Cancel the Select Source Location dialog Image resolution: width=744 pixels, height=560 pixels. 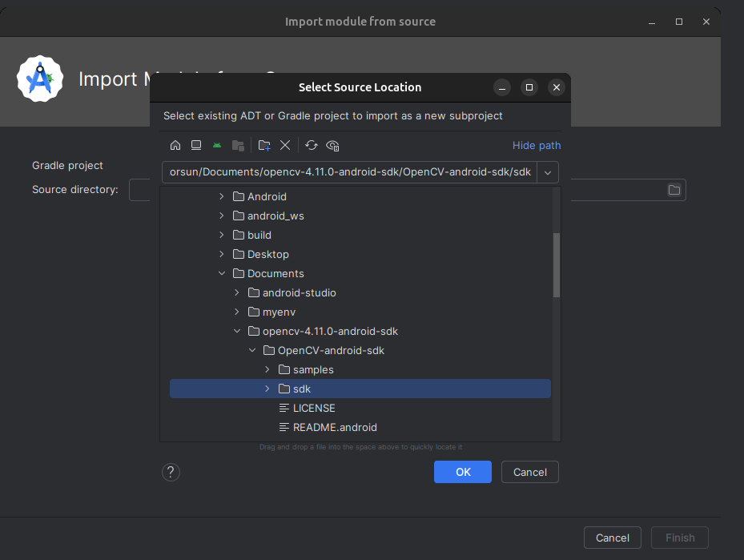tap(530, 472)
